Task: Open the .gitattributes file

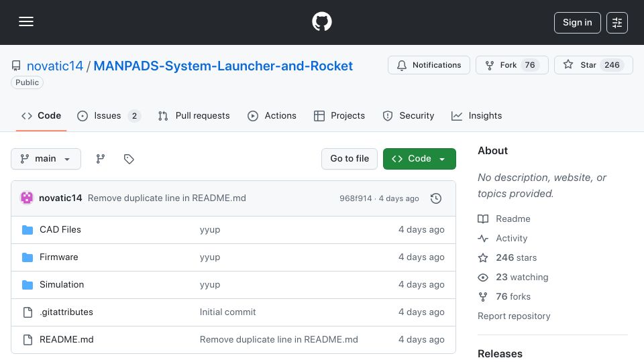Action: coord(66,312)
